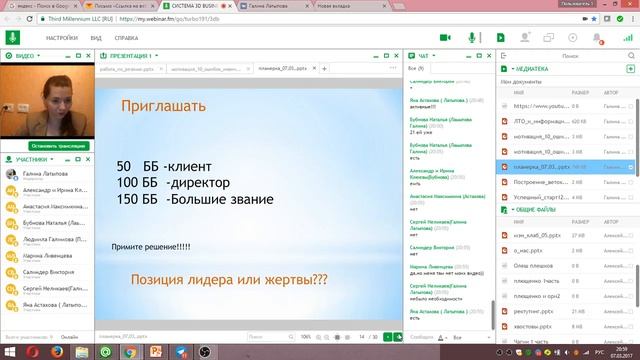
Task: Open the Чат panel dropdown arrow
Action: pos(434,56)
